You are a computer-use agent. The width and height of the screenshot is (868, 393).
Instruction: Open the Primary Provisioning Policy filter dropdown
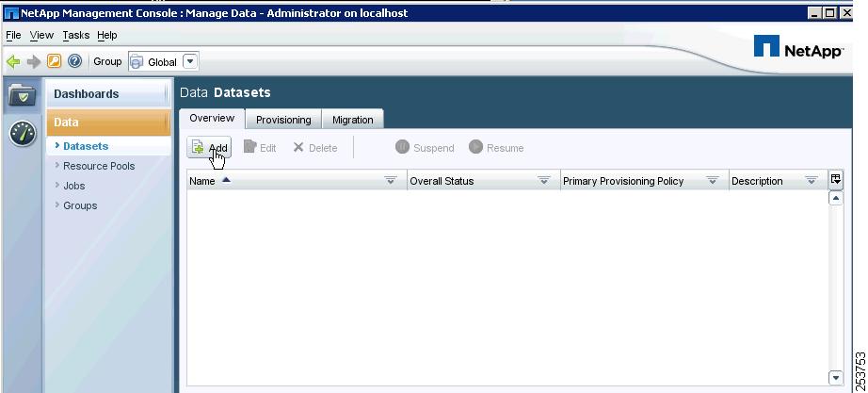click(712, 181)
